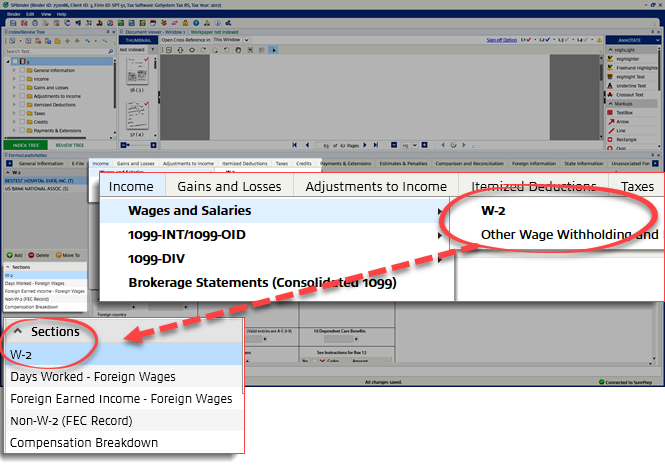Go to the first page of the document
The width and height of the screenshot is (665, 469).
coord(294,145)
